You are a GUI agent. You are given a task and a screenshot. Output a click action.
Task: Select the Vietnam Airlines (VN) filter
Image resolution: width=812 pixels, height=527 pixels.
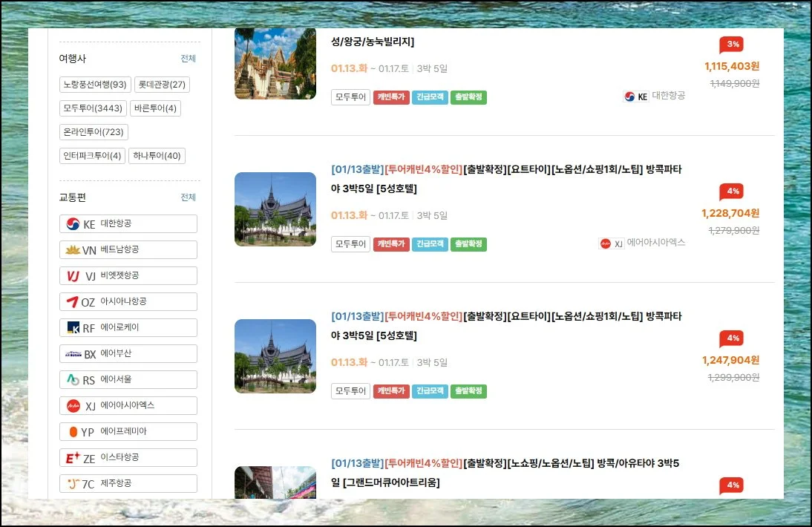(x=128, y=250)
